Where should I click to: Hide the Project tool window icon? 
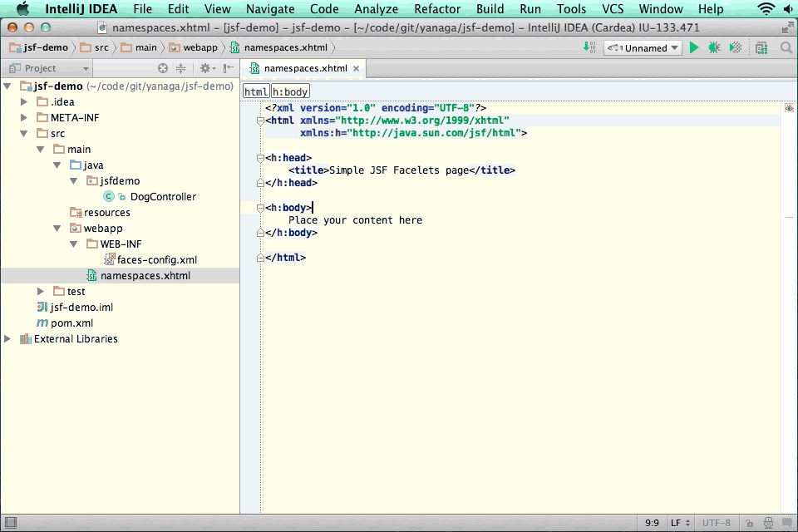point(229,67)
